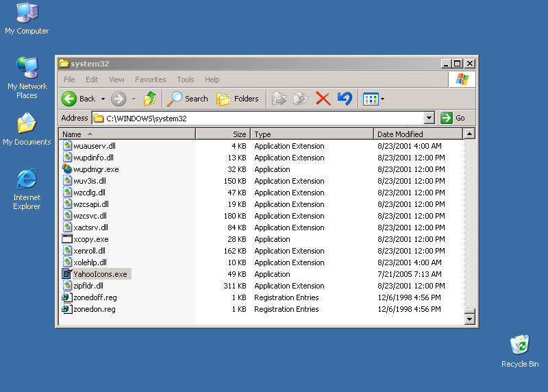Select the zipfldr.dll file icon
This screenshot has height=392, width=548.
pos(67,286)
